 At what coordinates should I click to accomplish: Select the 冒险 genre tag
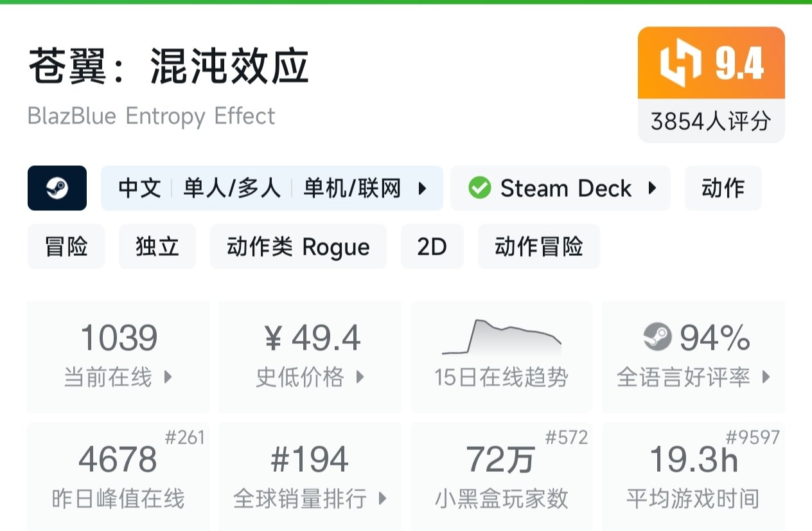tap(66, 247)
